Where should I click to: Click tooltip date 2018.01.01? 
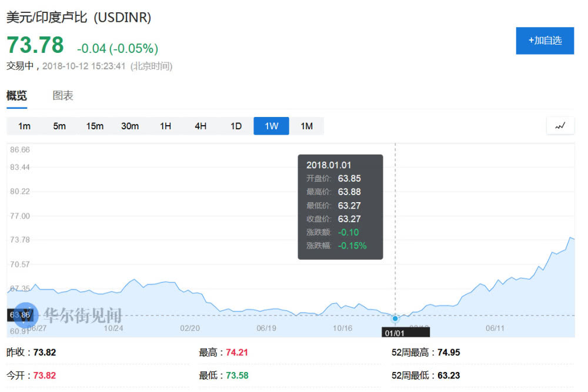coord(329,165)
